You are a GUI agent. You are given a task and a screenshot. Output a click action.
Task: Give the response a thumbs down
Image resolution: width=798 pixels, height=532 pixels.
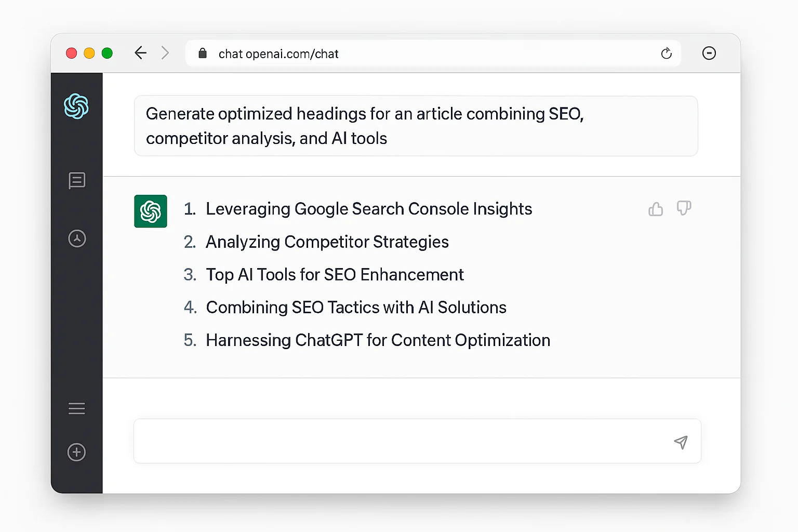tap(684, 208)
